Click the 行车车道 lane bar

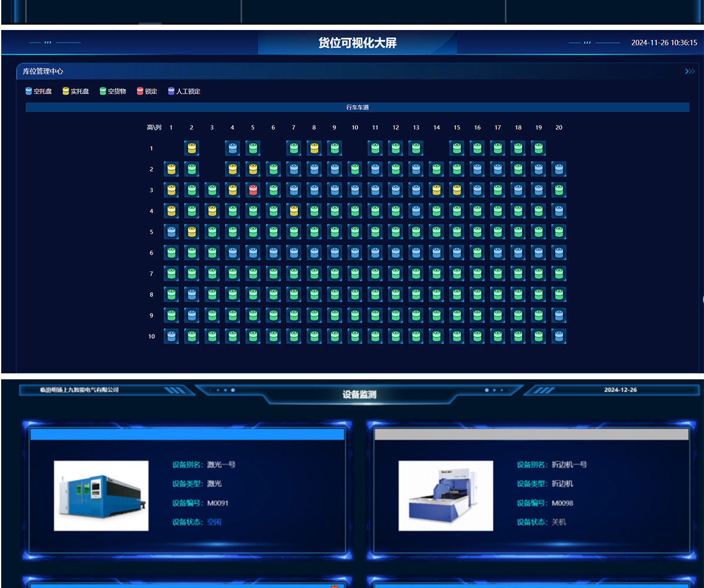[x=357, y=108]
